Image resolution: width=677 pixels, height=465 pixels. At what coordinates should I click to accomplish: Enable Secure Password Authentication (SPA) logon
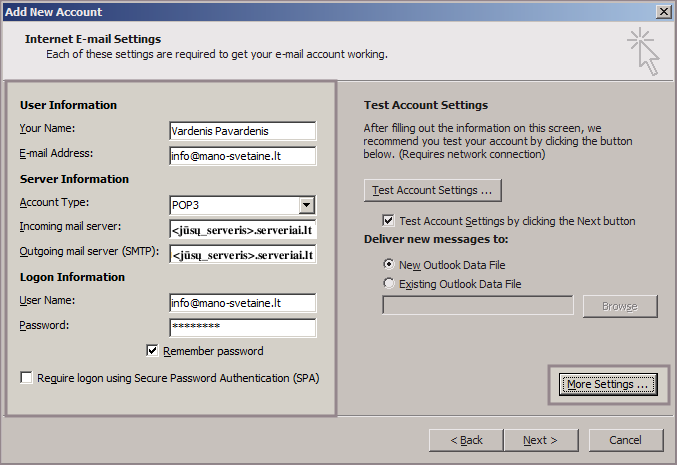pos(25,378)
